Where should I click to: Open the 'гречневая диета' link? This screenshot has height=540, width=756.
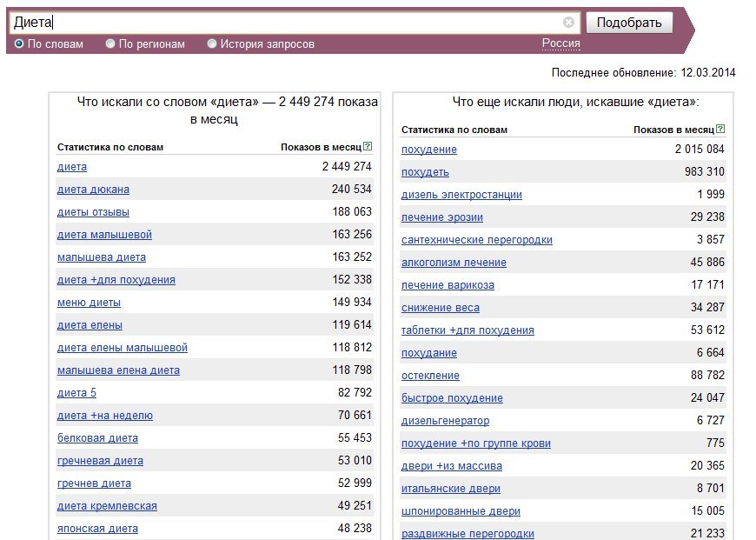tap(100, 462)
